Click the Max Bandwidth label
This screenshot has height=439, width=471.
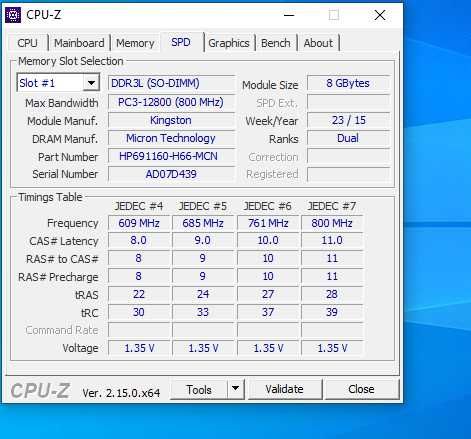pos(62,103)
